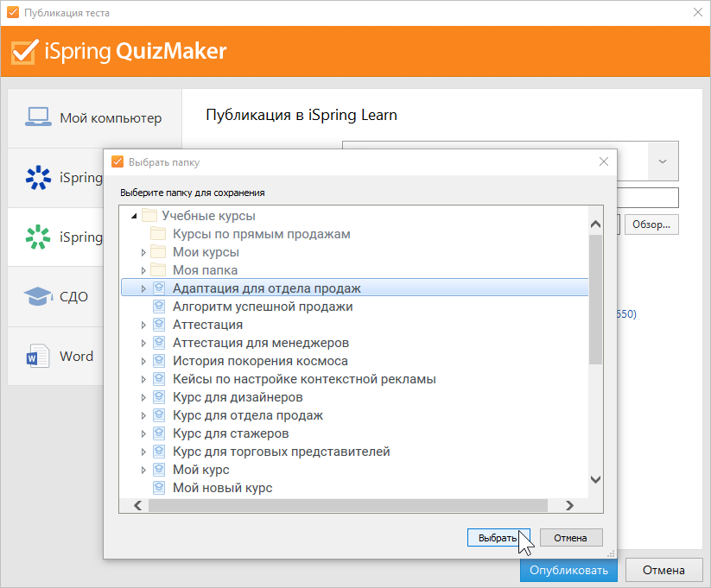Image resolution: width=711 pixels, height=588 pixels.
Task: Expand the Моя папка folder
Action: point(143,270)
